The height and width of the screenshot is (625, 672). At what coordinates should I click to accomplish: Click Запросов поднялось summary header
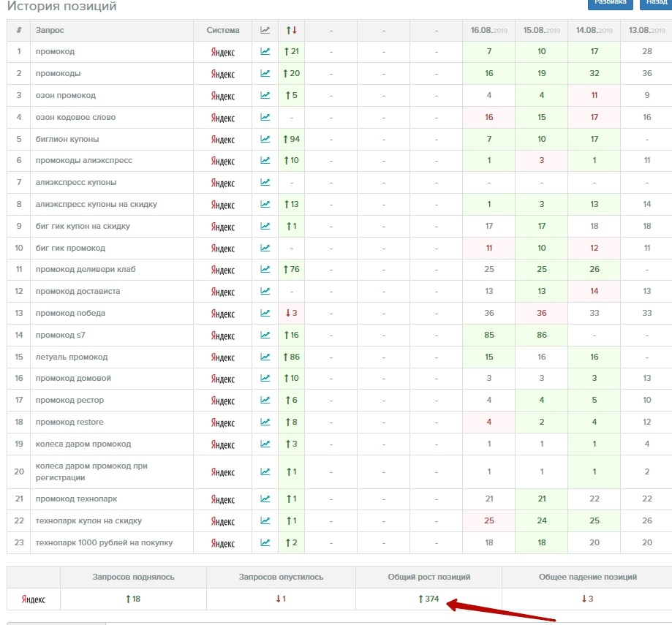click(133, 577)
